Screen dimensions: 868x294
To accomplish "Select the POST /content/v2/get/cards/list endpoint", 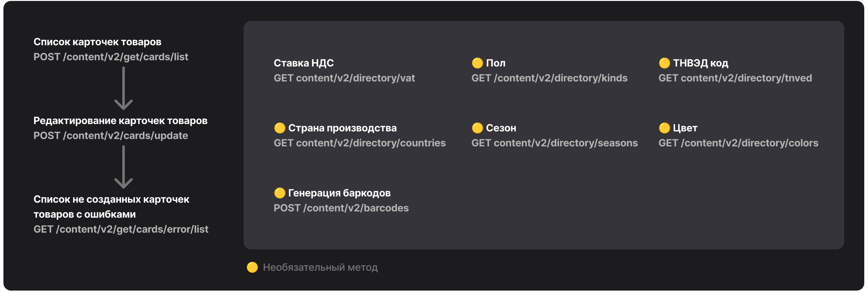I will click(111, 57).
